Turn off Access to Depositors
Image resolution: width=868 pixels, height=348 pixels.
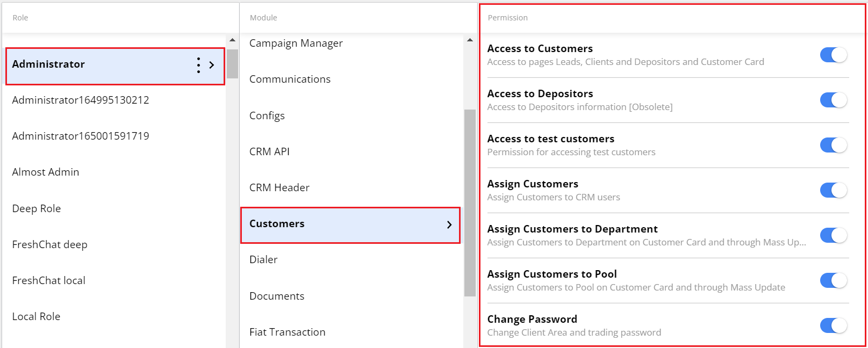pos(833,100)
